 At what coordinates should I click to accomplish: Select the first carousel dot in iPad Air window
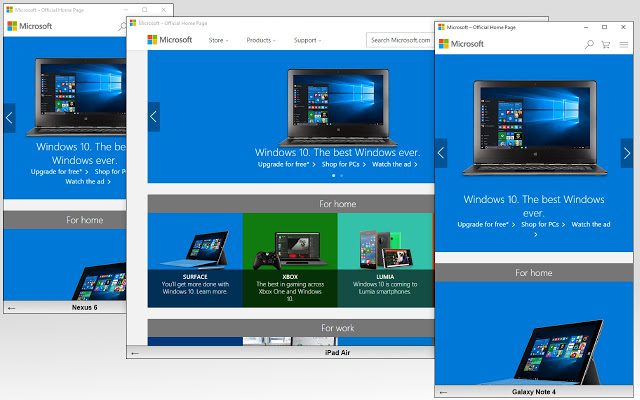333,176
